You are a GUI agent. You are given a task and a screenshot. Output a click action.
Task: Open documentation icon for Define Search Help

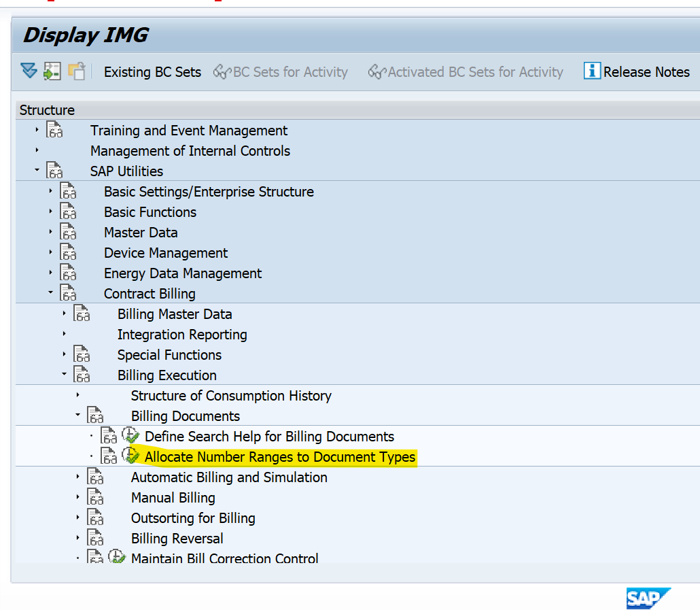coord(109,436)
